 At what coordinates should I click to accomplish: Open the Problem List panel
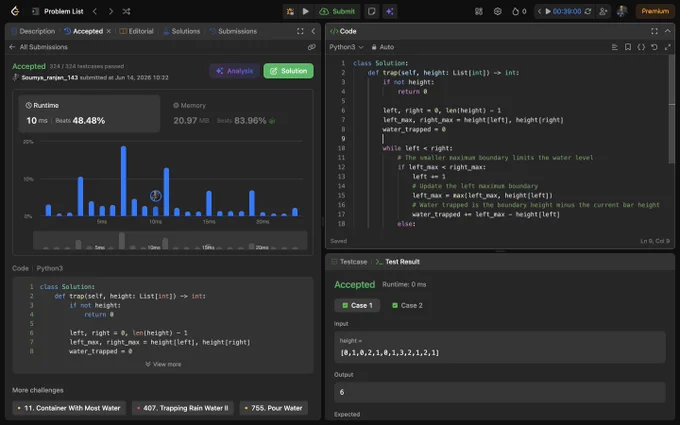[x=58, y=11]
